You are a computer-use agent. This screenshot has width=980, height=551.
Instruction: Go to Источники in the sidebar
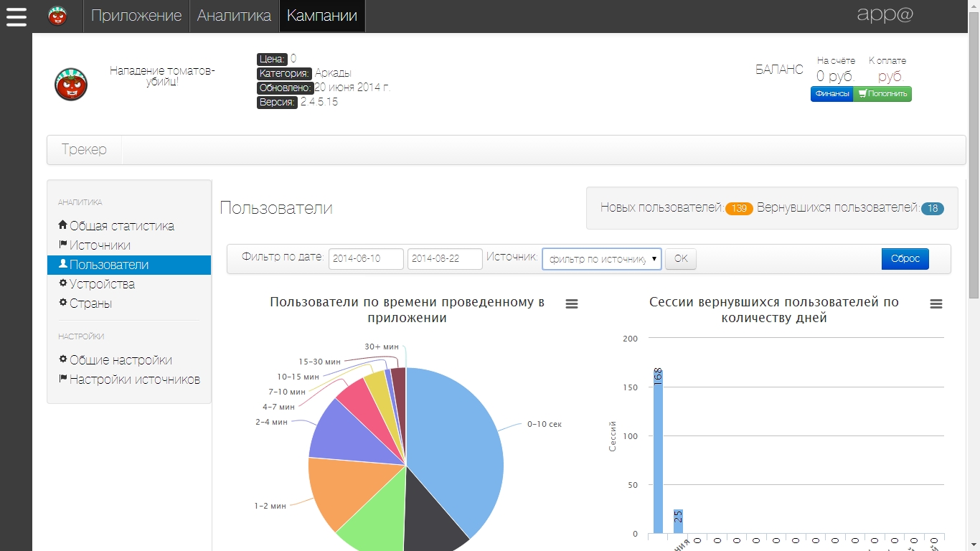tap(100, 245)
